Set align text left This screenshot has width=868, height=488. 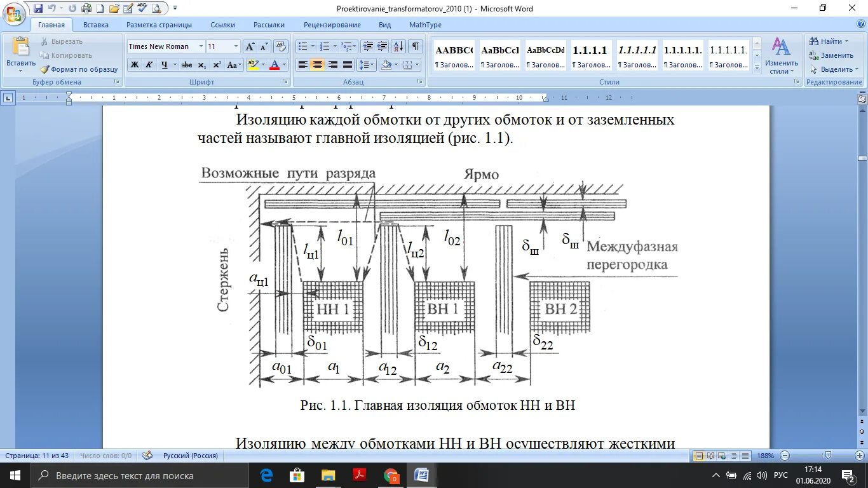pyautogui.click(x=303, y=65)
